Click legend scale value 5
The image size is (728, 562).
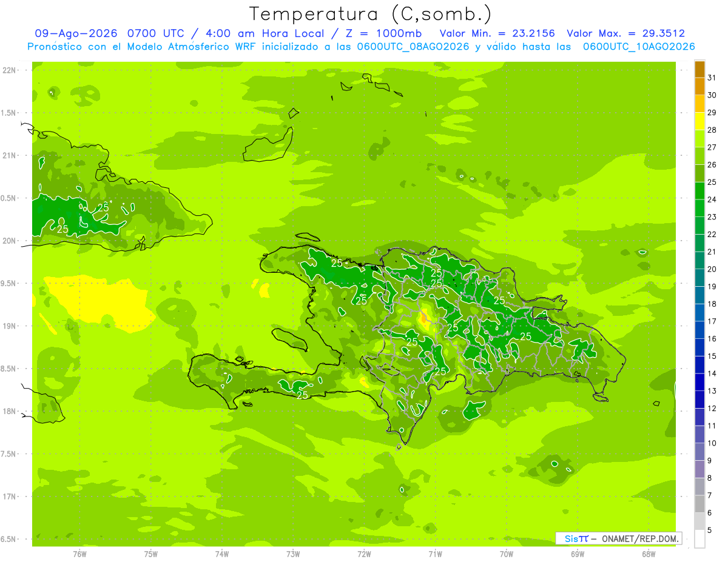pyautogui.click(x=709, y=530)
